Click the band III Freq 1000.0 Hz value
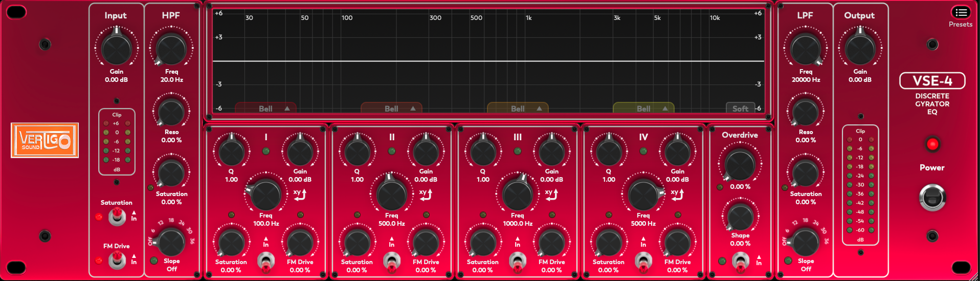980x281 pixels. pyautogui.click(x=518, y=224)
